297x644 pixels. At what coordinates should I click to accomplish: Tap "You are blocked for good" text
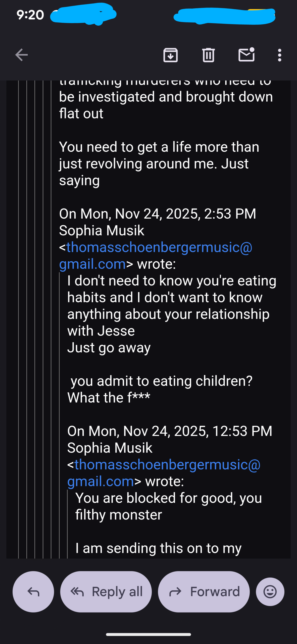(x=168, y=498)
